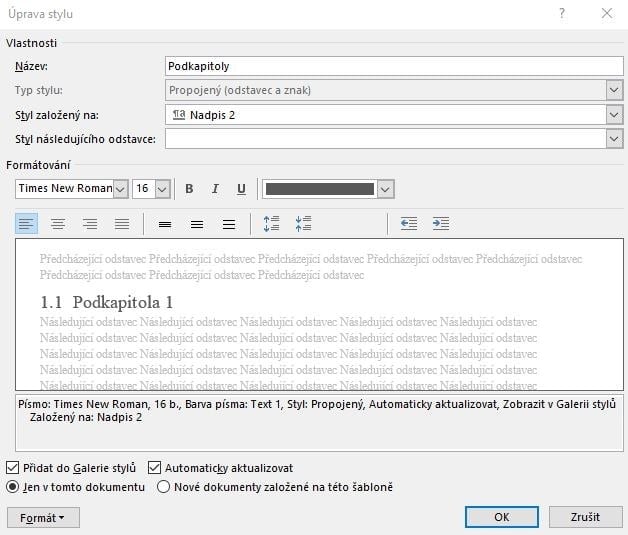Center the paragraph text
Image resolution: width=628 pixels, height=535 pixels.
coord(58,224)
